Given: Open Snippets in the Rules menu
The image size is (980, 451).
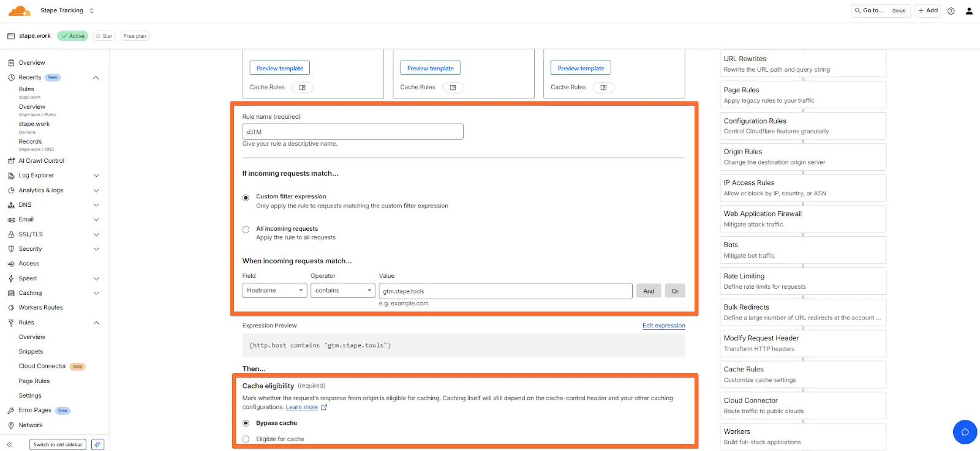Looking at the screenshot, I should pos(31,352).
